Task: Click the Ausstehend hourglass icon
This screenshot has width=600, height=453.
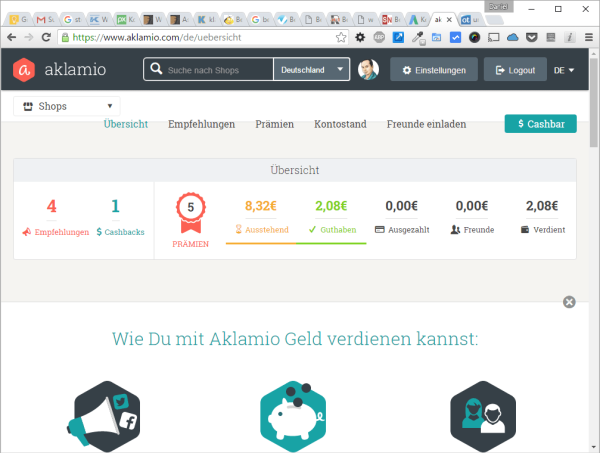Action: pyautogui.click(x=238, y=229)
